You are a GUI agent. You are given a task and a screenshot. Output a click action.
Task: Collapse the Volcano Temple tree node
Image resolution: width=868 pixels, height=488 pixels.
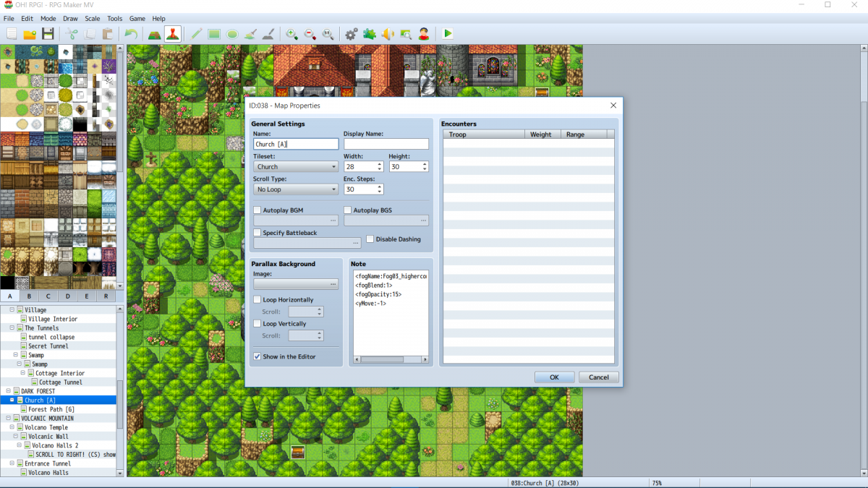(12, 427)
